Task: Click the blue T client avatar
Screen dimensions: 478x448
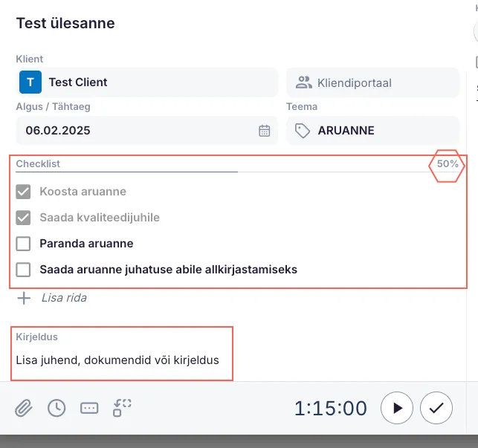Action: pos(30,82)
